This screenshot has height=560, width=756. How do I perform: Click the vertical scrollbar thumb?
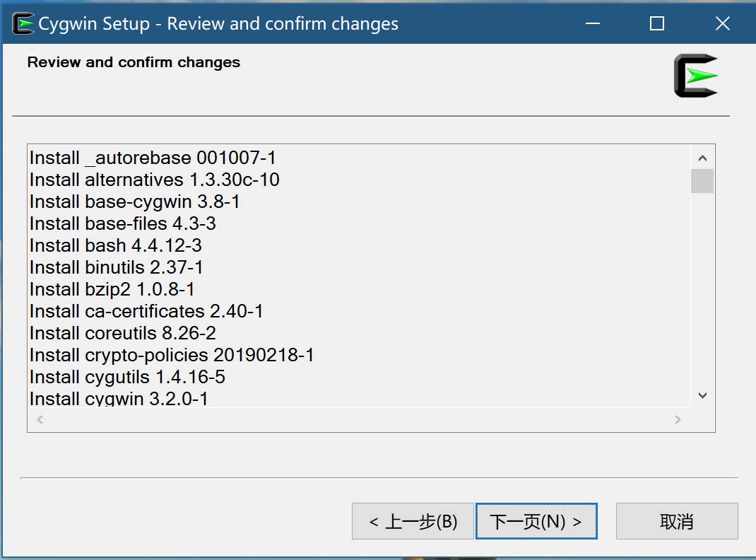coord(702,181)
